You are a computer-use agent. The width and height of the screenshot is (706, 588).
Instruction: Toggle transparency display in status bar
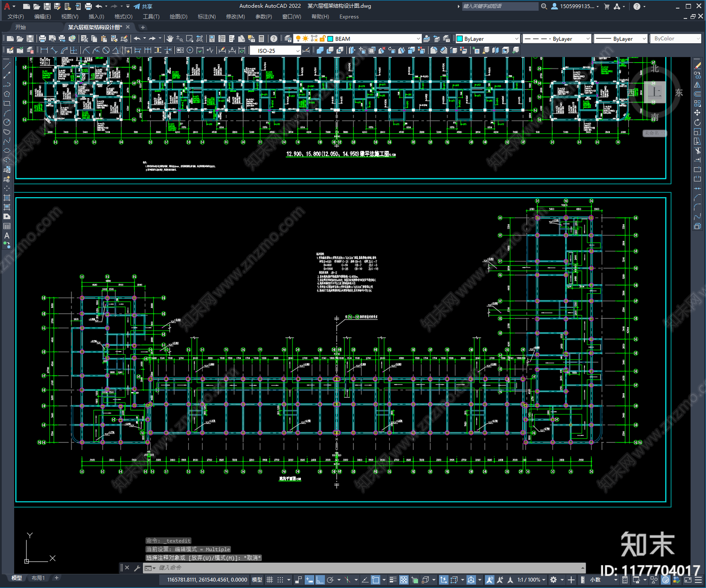coord(404,580)
